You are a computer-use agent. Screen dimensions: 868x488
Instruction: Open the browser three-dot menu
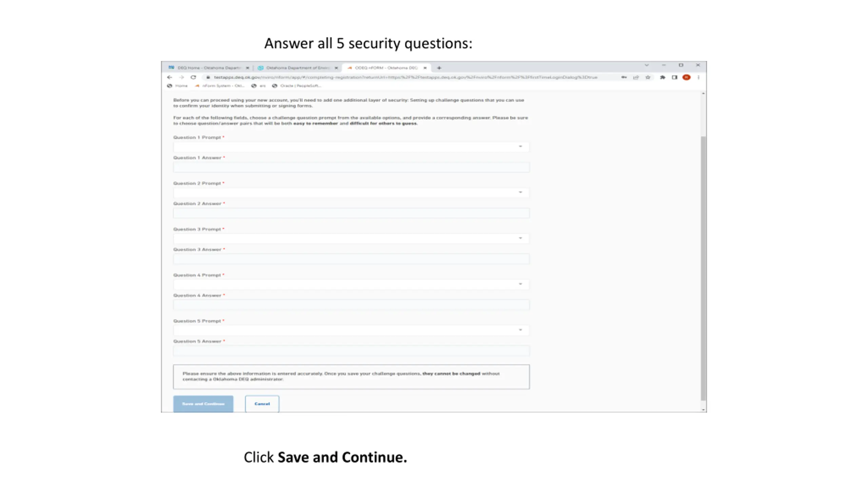click(x=698, y=77)
